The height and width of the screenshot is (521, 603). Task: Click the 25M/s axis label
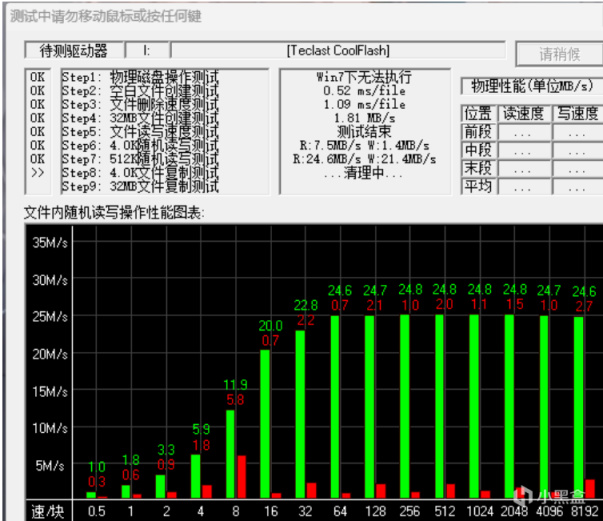50,317
